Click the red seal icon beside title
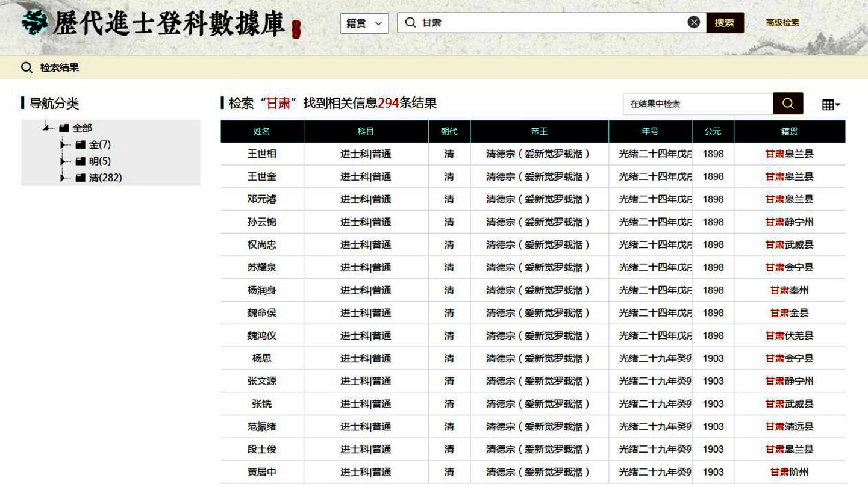This screenshot has width=868, height=487. [x=296, y=28]
